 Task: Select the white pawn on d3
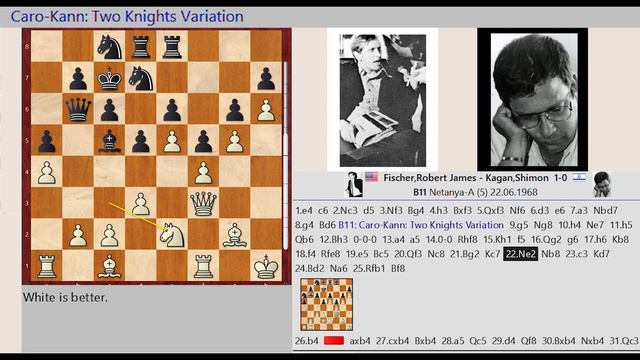point(140,203)
